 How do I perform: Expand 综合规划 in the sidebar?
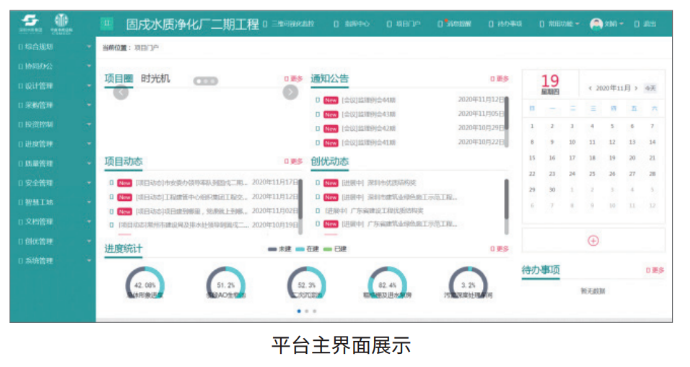53,47
